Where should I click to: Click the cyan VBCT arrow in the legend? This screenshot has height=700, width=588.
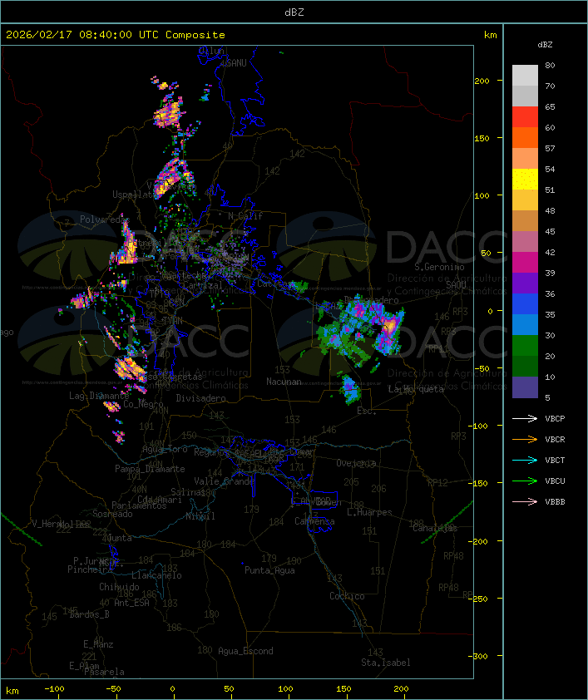(x=525, y=461)
